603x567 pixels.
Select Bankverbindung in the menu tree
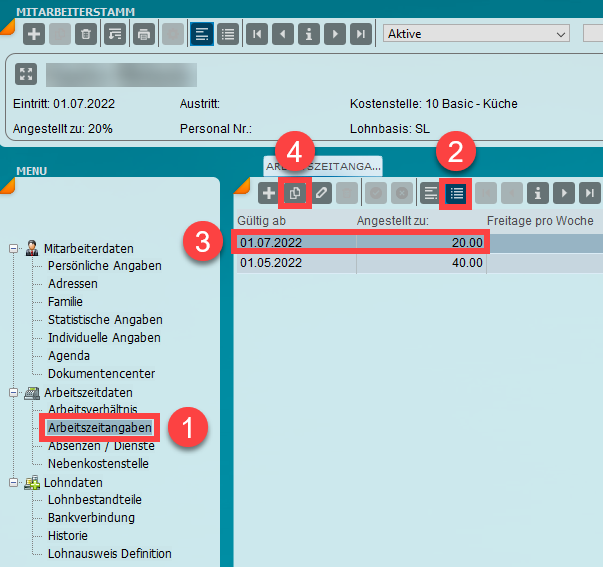[91, 518]
